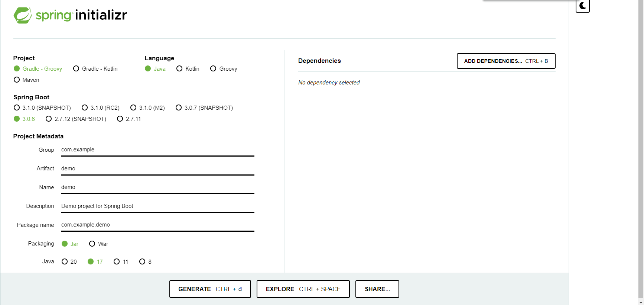Select Java language option

click(155, 69)
